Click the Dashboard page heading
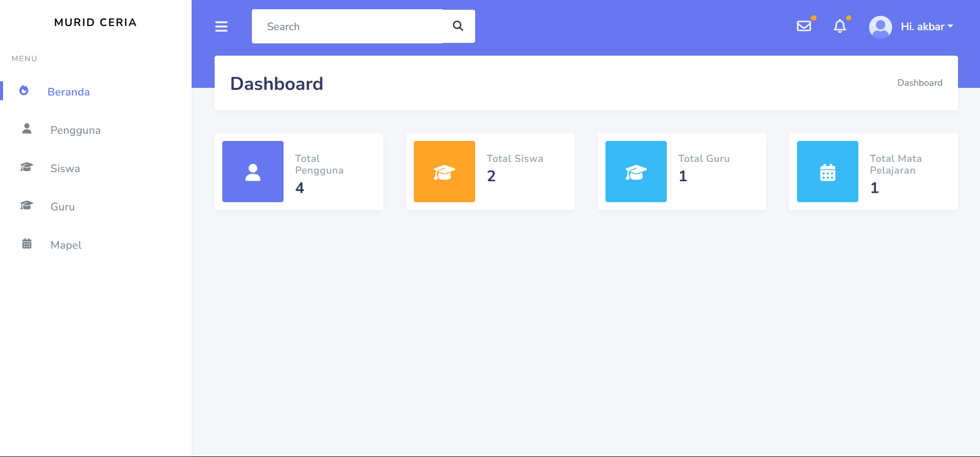 276,83
